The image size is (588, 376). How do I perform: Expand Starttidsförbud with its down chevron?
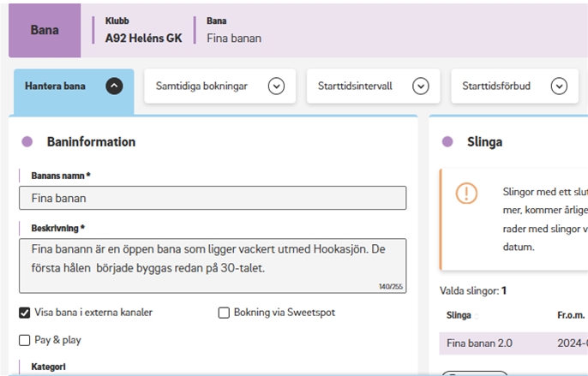pyautogui.click(x=559, y=86)
